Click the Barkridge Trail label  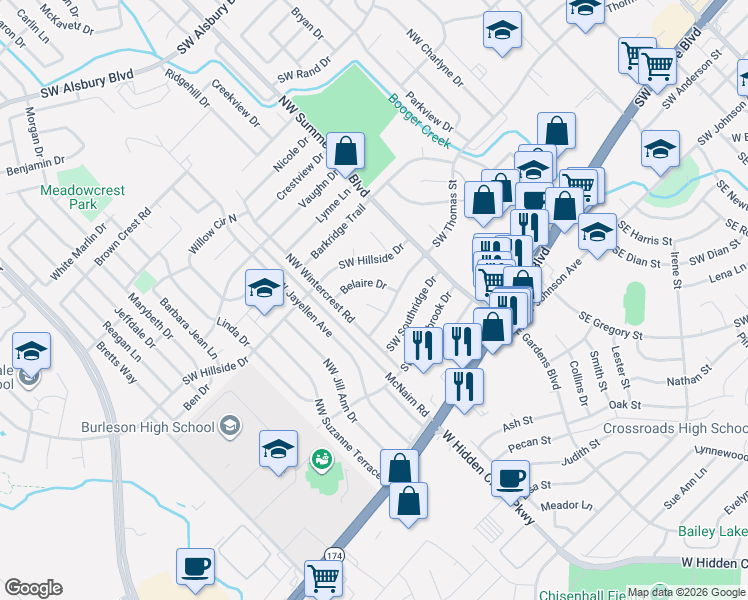pos(338,231)
